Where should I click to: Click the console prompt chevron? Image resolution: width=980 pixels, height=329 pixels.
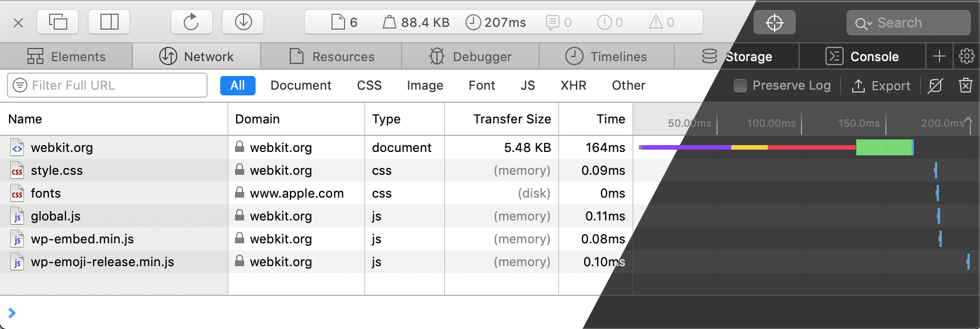(x=12, y=313)
